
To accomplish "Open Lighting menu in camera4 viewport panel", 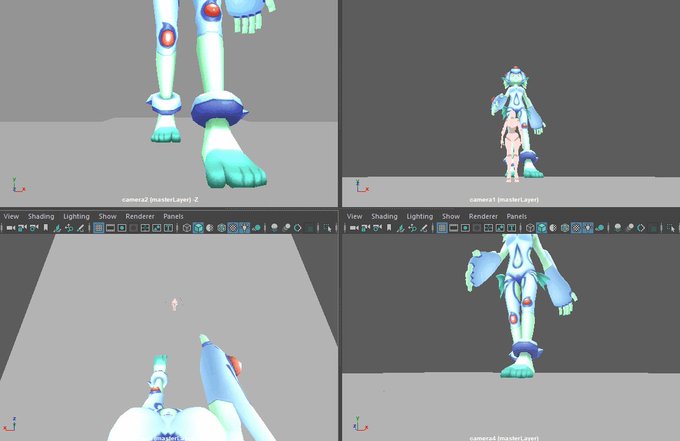I will (420, 216).
